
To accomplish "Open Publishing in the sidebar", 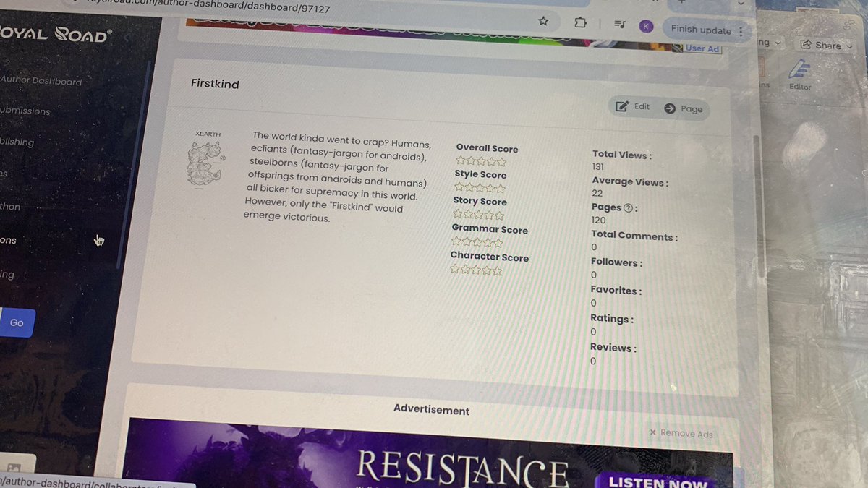I will coord(17,142).
